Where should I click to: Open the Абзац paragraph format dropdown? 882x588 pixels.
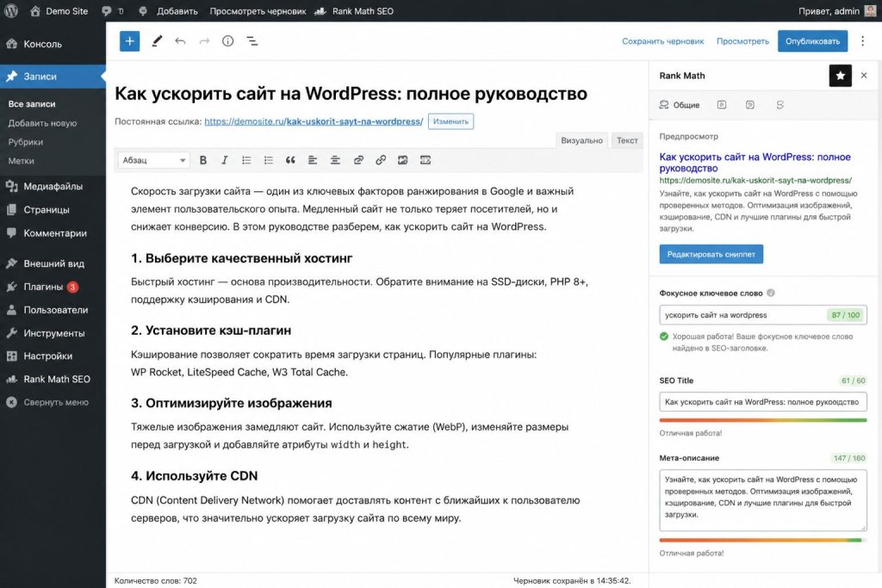point(153,160)
